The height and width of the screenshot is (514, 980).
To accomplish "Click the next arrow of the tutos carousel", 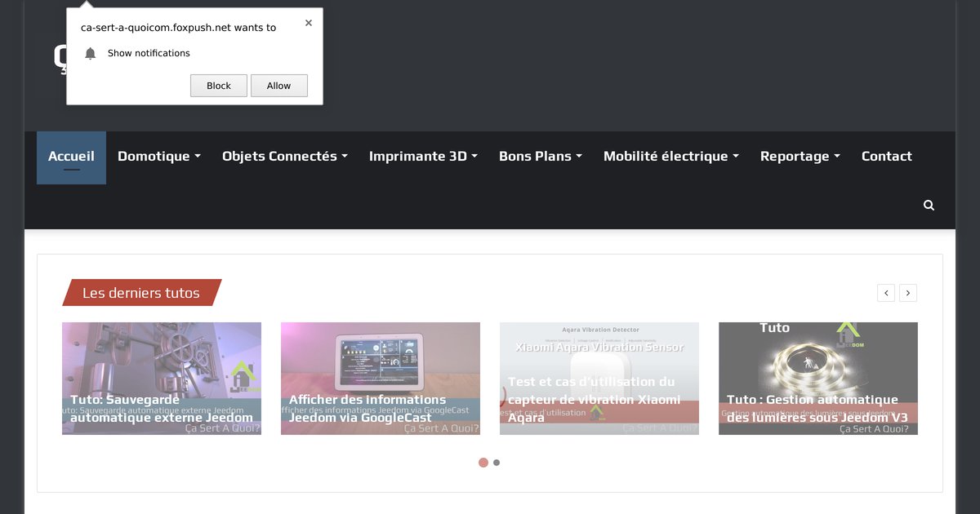I will [x=908, y=292].
